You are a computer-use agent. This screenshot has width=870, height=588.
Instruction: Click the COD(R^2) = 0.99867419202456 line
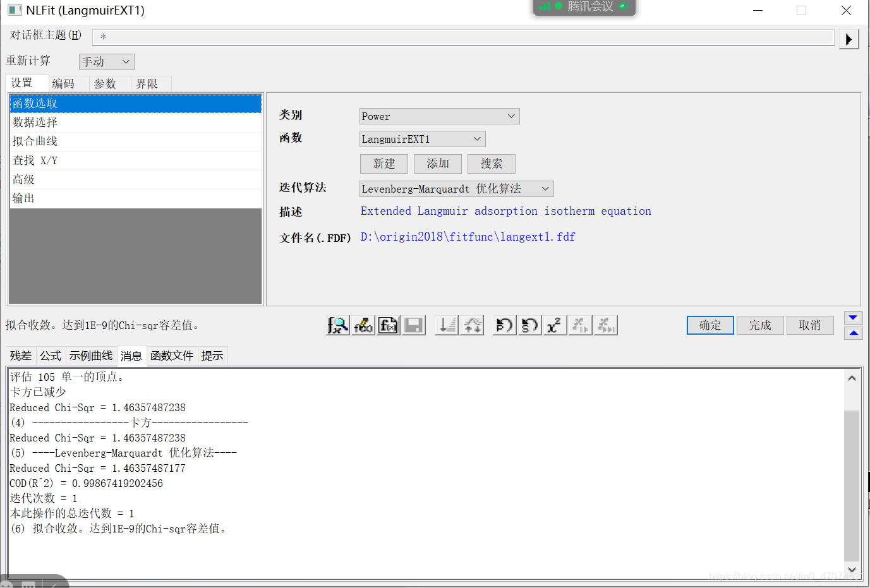coord(86,483)
